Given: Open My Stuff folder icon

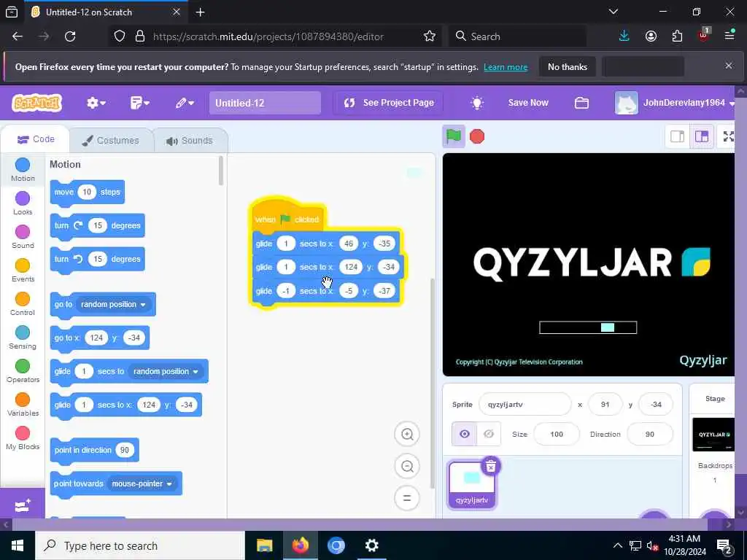Looking at the screenshot, I should click(581, 102).
